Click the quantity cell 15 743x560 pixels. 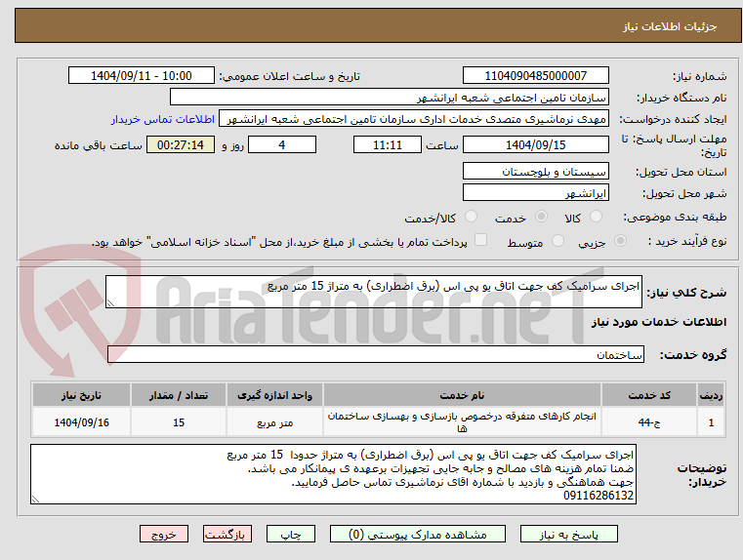pyautogui.click(x=179, y=422)
